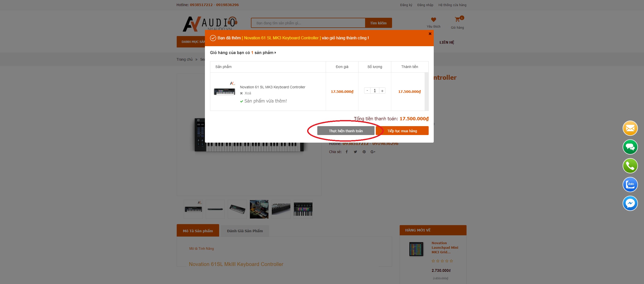644x284 pixels.
Task: Click the Yêu thích heart icon
Action: pyautogui.click(x=433, y=20)
